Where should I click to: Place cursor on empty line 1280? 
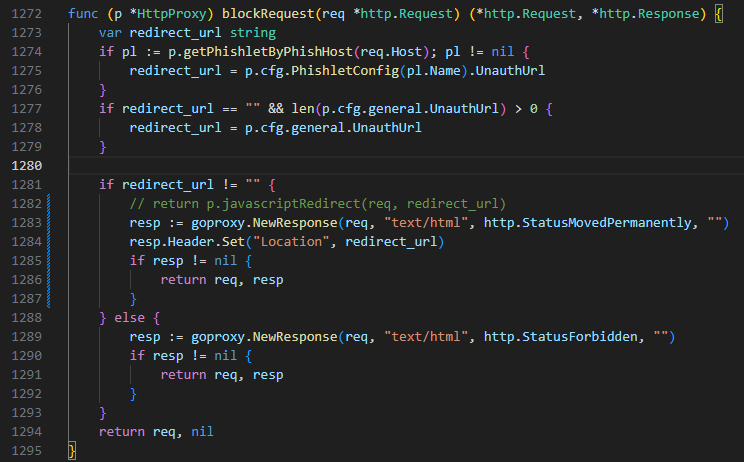(406, 166)
